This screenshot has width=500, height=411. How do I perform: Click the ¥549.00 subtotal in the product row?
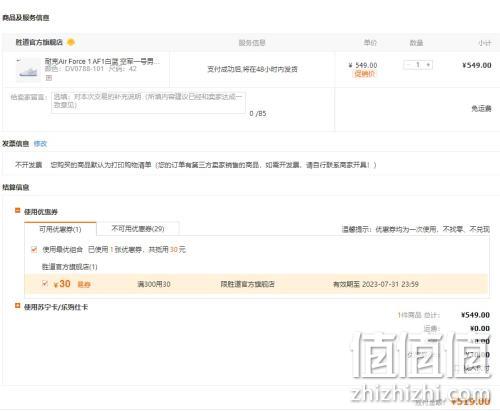(477, 65)
